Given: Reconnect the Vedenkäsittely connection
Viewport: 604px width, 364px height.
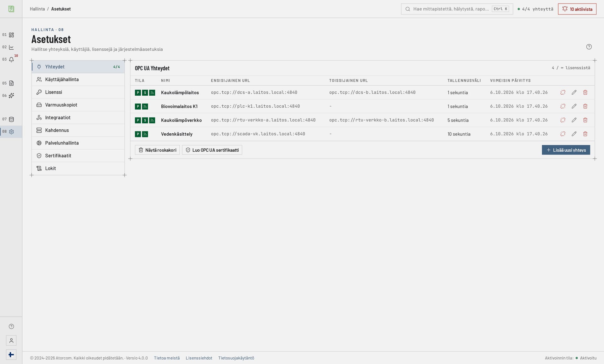Looking at the screenshot, I should tap(563, 134).
